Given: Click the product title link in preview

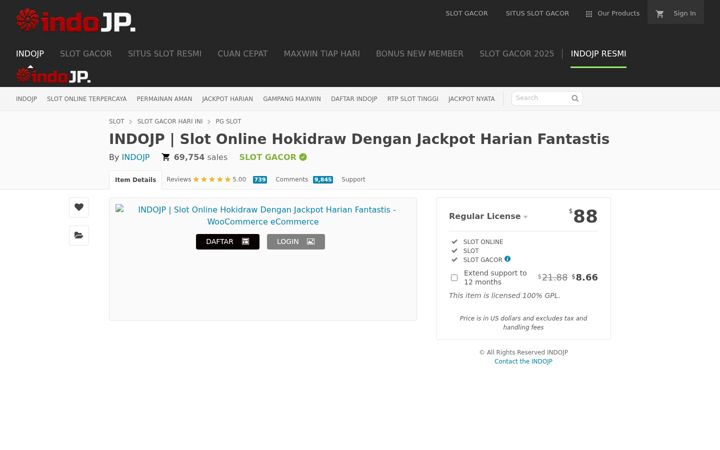Looking at the screenshot, I should (266, 215).
